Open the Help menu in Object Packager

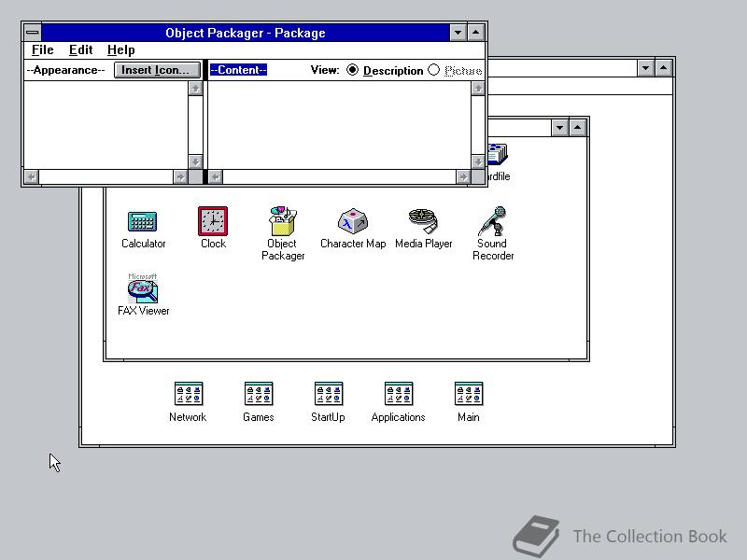tap(121, 50)
